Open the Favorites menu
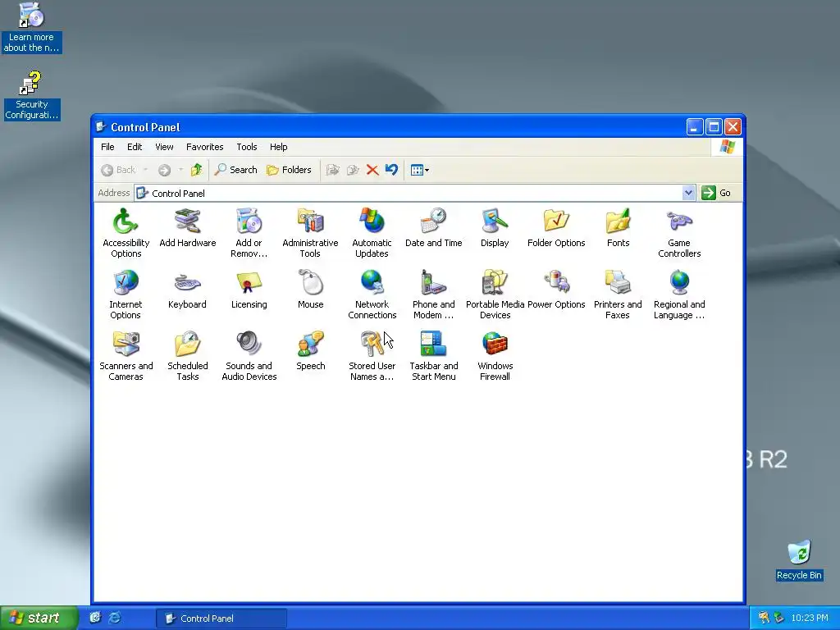The height and width of the screenshot is (630, 840). pyautogui.click(x=204, y=147)
